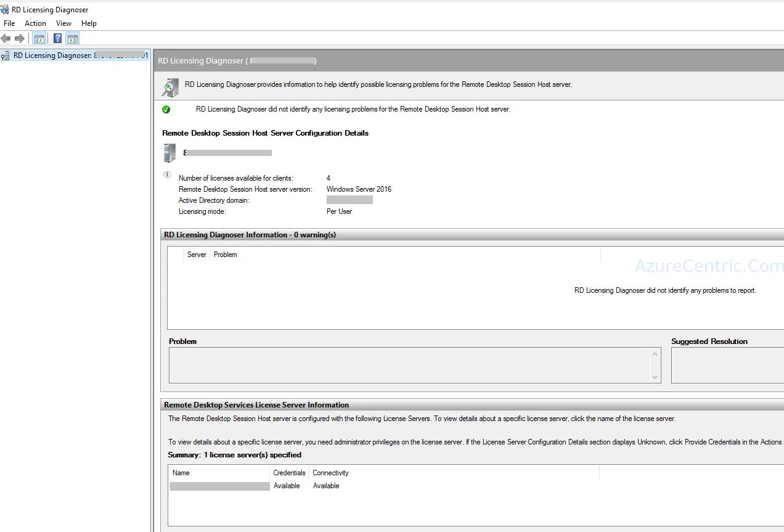Click the server tower icon under Configuration Details

tap(169, 153)
